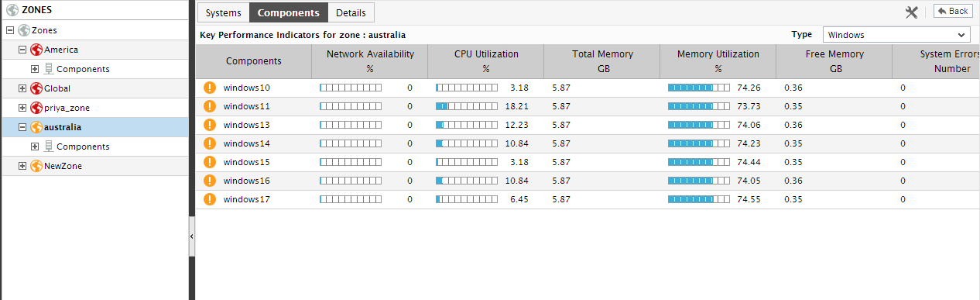980x300 pixels.
Task: Click the red globe icon for America
Action: pyautogui.click(x=36, y=50)
